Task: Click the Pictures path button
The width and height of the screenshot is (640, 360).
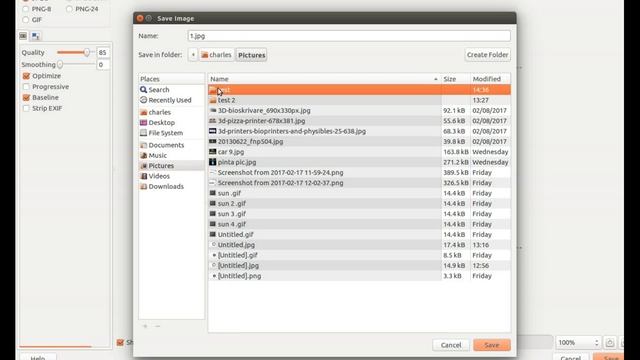Action: coord(251,55)
